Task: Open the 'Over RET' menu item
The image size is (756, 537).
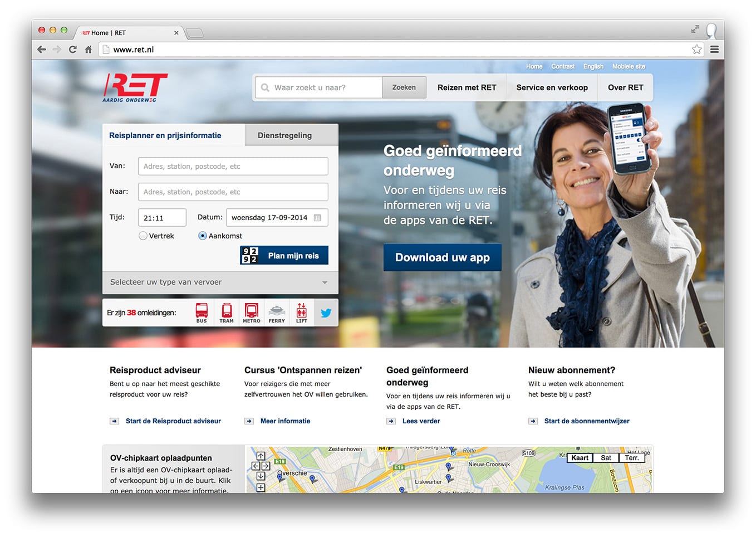Action: (625, 87)
